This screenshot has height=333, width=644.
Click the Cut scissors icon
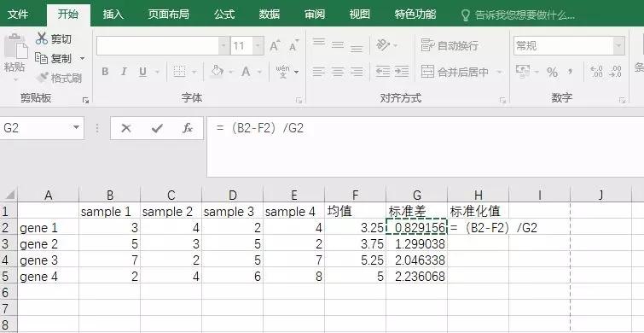pyautogui.click(x=42, y=38)
